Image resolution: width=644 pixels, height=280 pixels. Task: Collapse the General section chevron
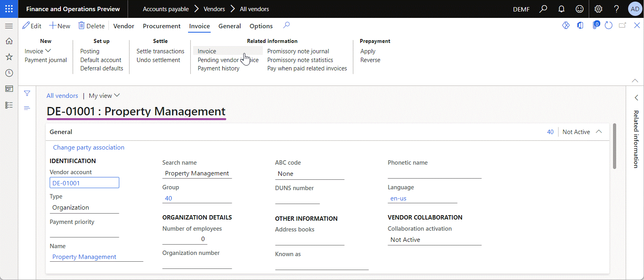tap(599, 132)
